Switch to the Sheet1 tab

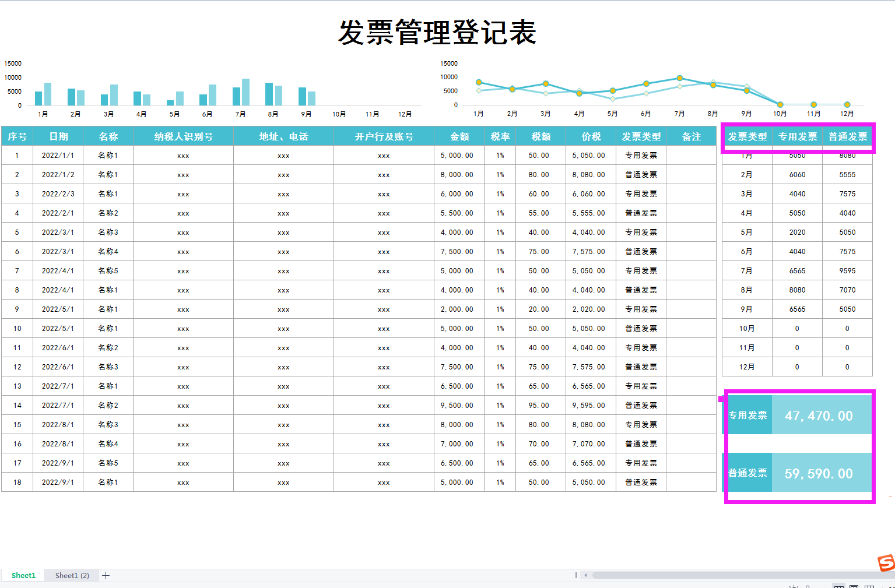pyautogui.click(x=23, y=576)
